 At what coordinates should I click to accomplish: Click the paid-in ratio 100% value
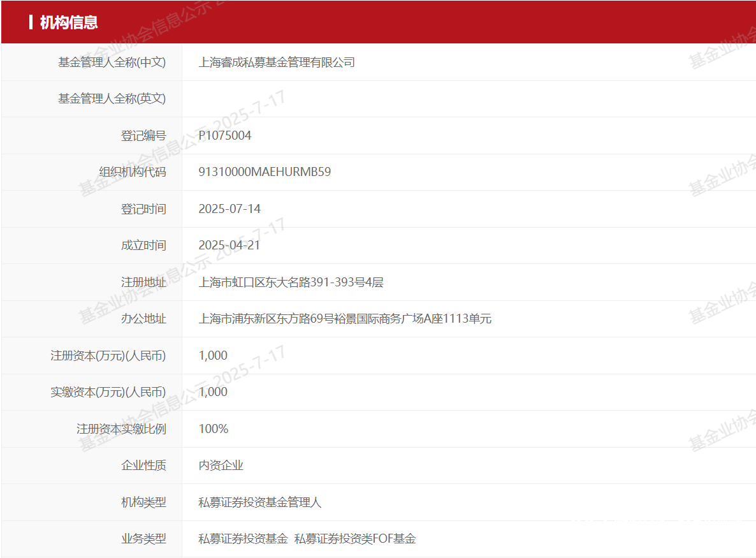[213, 429]
